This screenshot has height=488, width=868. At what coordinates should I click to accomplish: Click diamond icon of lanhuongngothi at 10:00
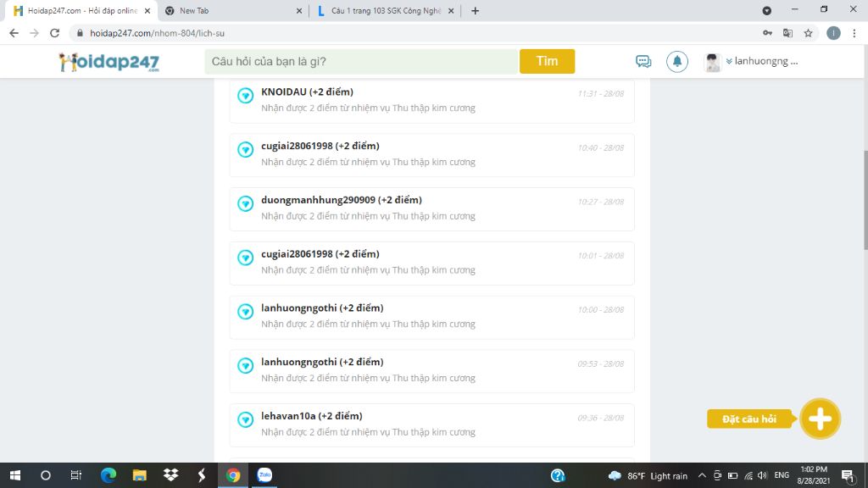coord(245,312)
